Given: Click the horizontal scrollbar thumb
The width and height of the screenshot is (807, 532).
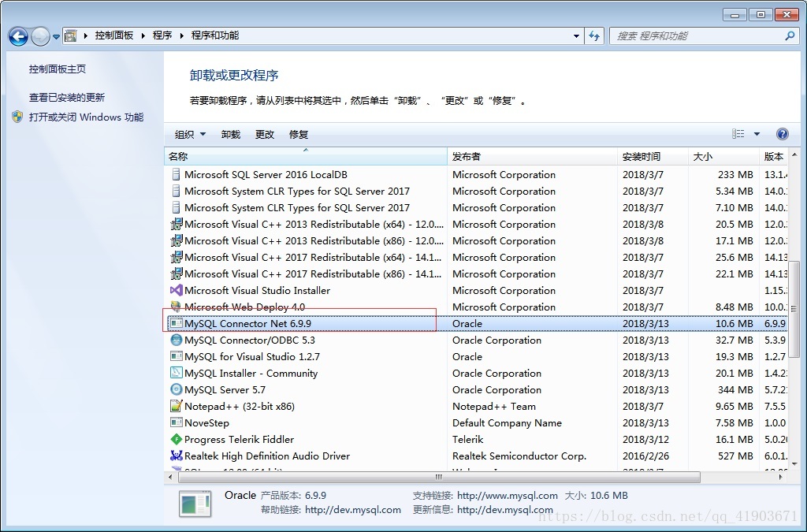Looking at the screenshot, I should coord(439,477).
